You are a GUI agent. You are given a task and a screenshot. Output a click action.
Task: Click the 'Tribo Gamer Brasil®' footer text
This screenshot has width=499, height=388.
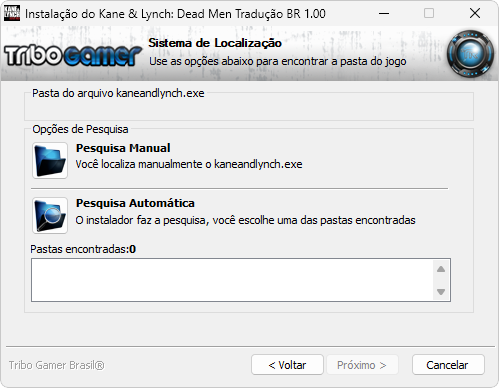point(57,365)
